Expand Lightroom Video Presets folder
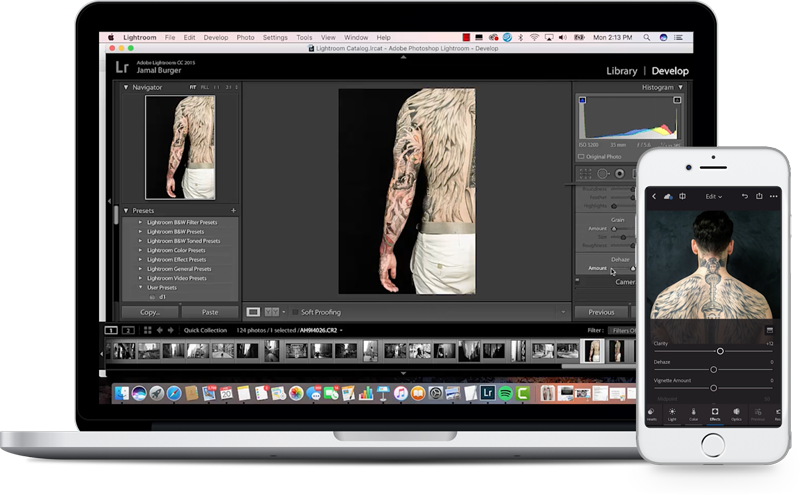This screenshot has width=800, height=495. [x=140, y=278]
